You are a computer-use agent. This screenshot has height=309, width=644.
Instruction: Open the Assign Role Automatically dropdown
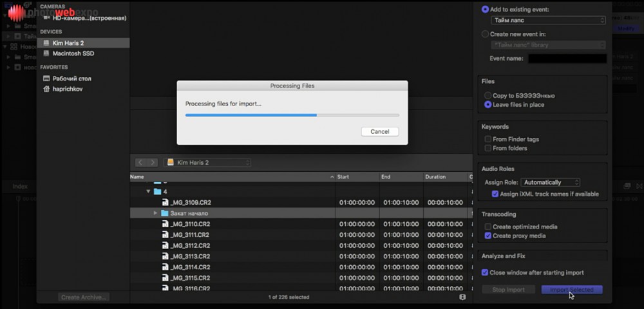pyautogui.click(x=551, y=182)
